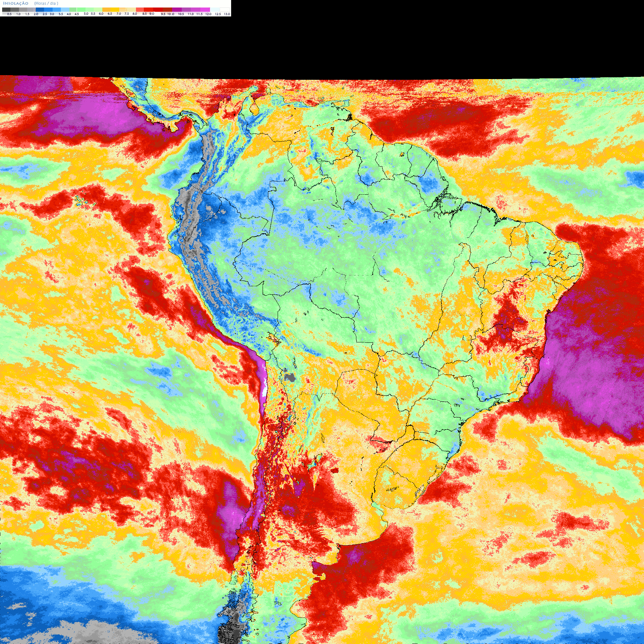Click the 2.5 legend value

pyautogui.click(x=45, y=14)
